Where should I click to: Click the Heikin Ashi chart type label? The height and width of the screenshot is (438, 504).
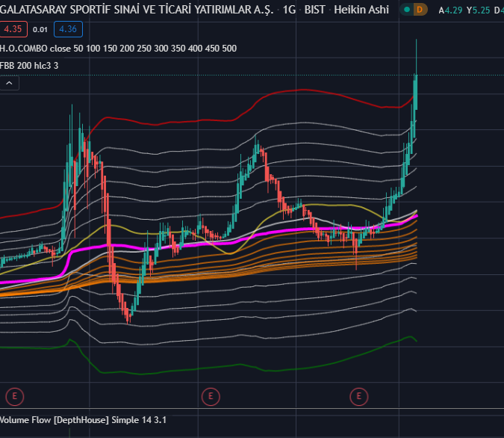[x=361, y=10]
